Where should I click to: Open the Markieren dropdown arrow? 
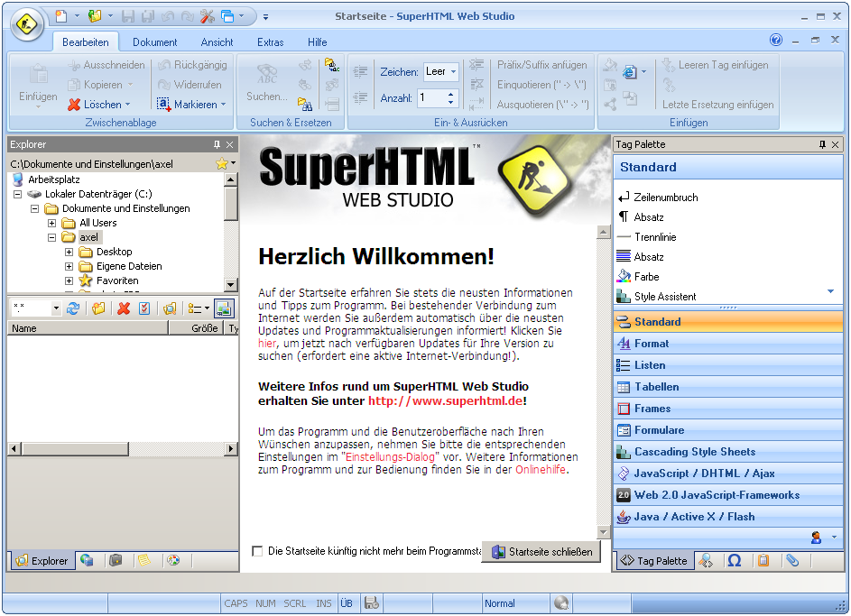223,104
